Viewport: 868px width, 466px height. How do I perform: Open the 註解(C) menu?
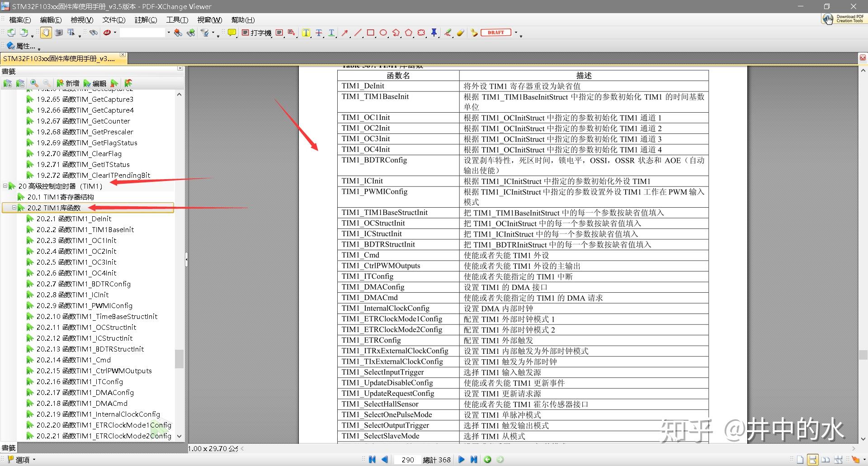[146, 20]
